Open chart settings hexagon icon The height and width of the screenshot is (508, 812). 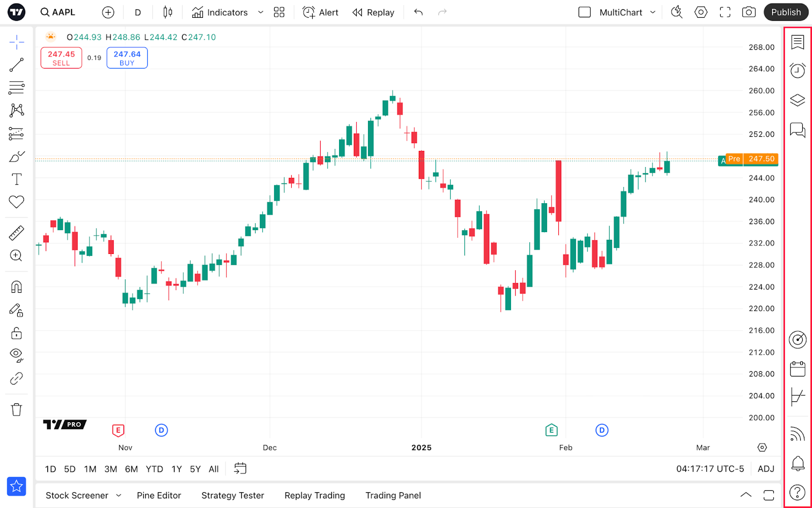(701, 12)
